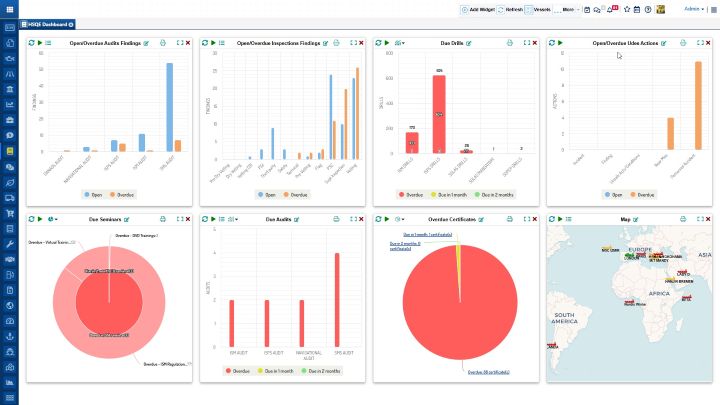Toggle Due in 1 month legend in Due Audits

273,369
